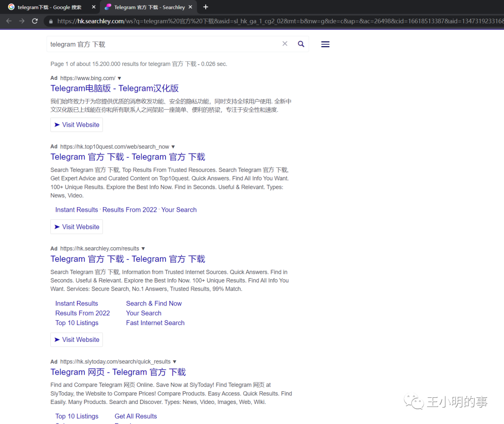Click 'Your Search' in top10quest ad
This screenshot has width=504, height=424.
[179, 210]
